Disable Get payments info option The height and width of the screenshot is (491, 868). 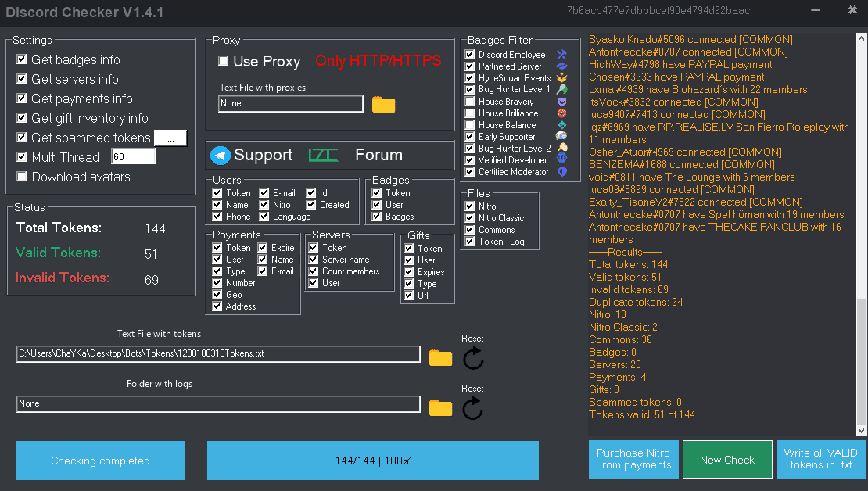click(22, 98)
